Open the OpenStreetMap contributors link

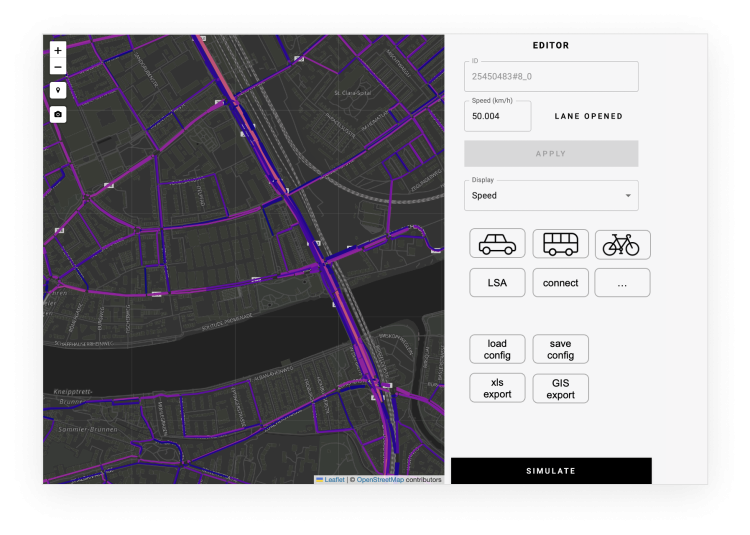(380, 480)
